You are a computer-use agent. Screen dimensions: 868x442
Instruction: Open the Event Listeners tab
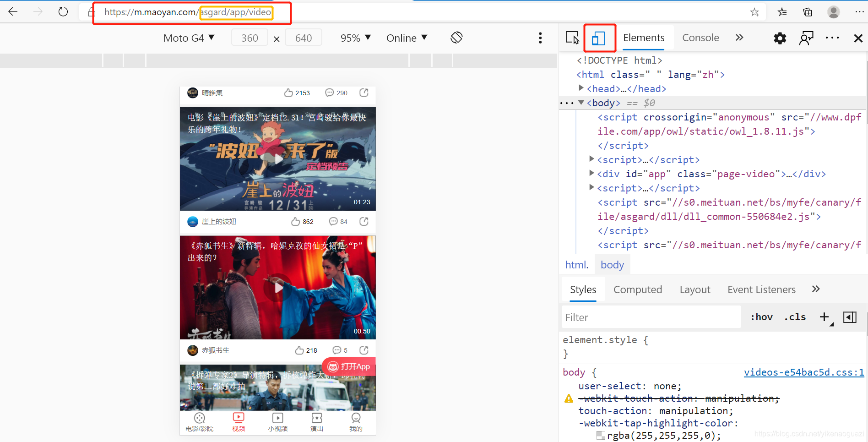761,289
